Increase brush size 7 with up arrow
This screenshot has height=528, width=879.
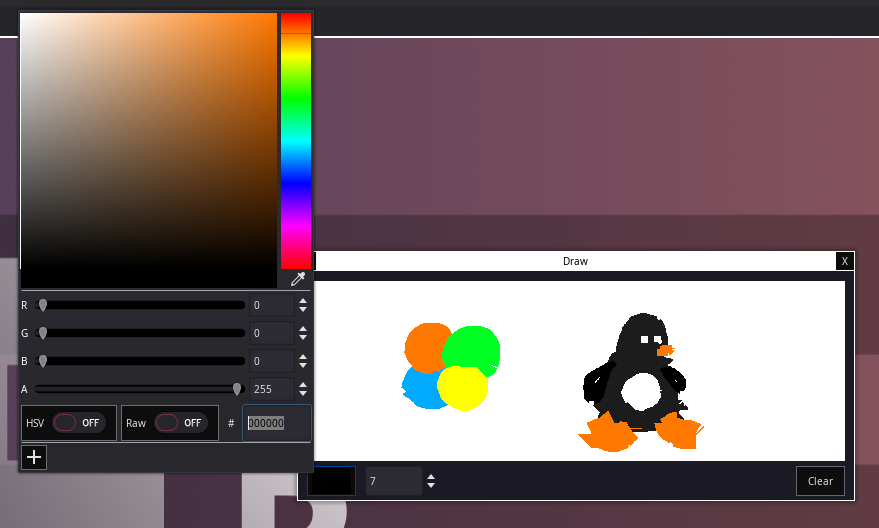coord(431,477)
